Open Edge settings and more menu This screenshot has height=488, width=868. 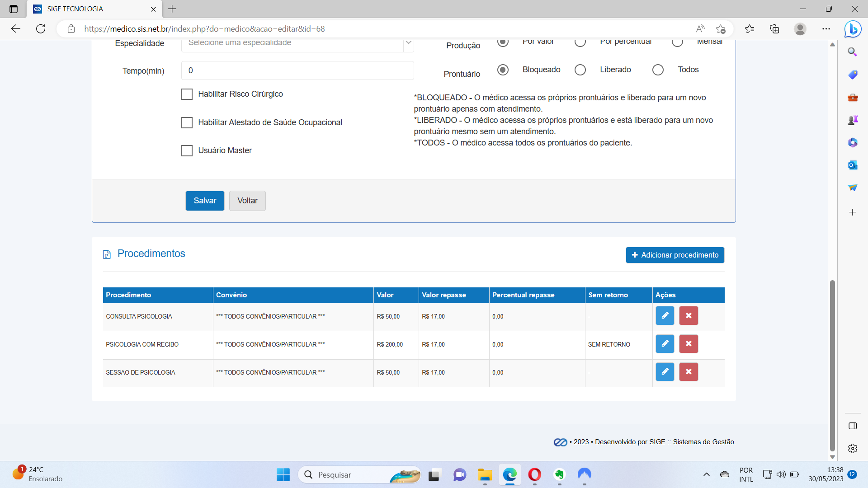826,29
